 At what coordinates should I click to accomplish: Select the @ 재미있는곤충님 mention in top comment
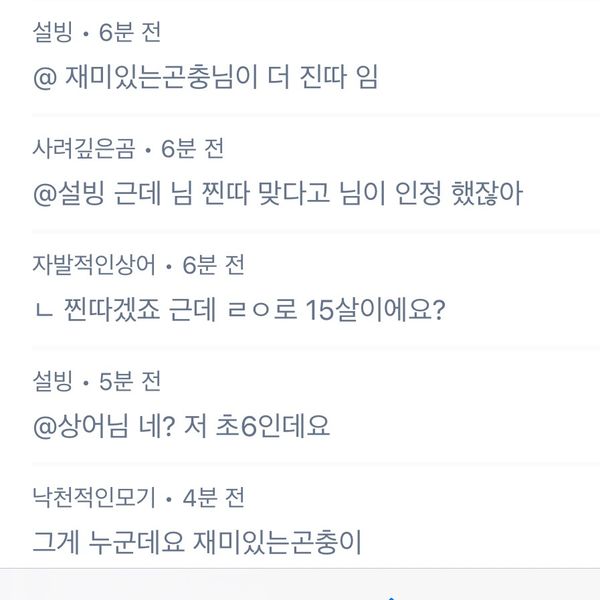(145, 77)
